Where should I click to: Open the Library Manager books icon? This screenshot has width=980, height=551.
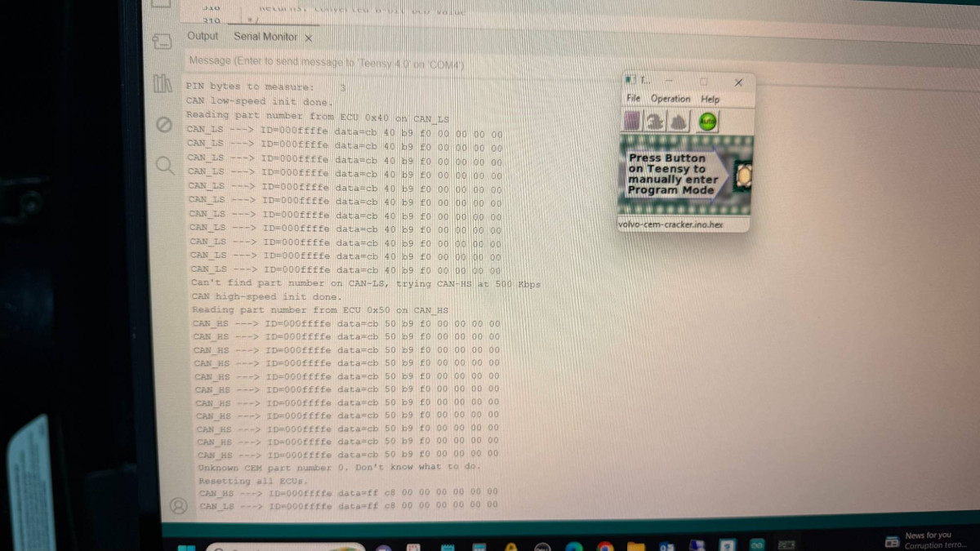pyautogui.click(x=163, y=83)
